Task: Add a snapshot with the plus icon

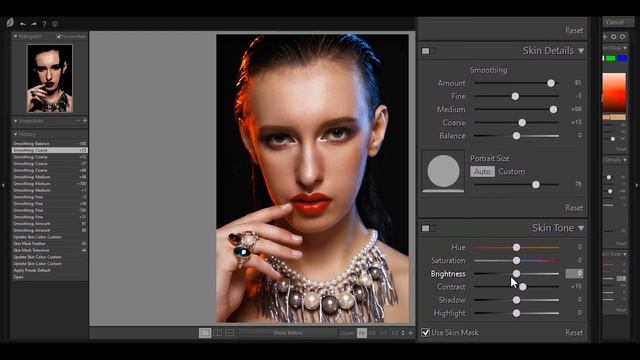Action: point(85,121)
